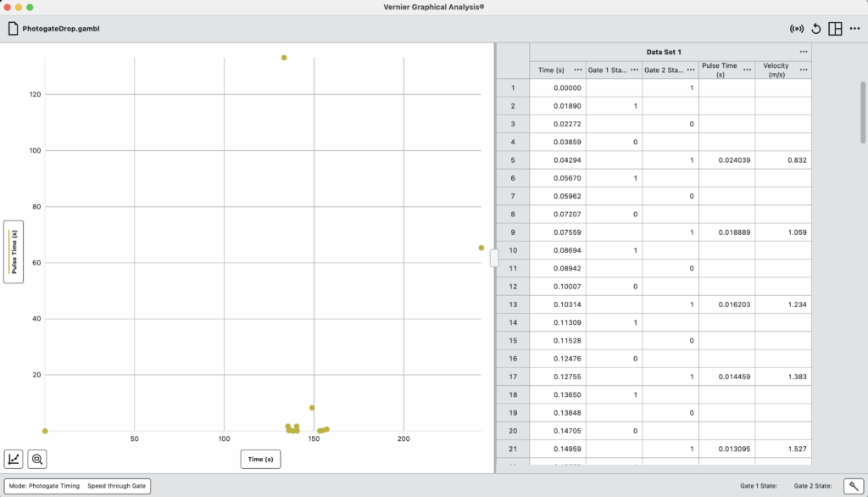The height and width of the screenshot is (497, 868).
Task: Open the graph options tool in bottom-left corner
Action: (14, 459)
